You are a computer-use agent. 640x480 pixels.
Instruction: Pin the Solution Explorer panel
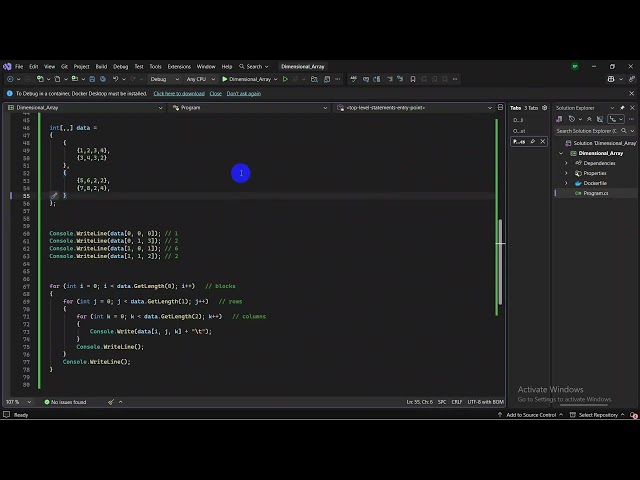[622, 108]
